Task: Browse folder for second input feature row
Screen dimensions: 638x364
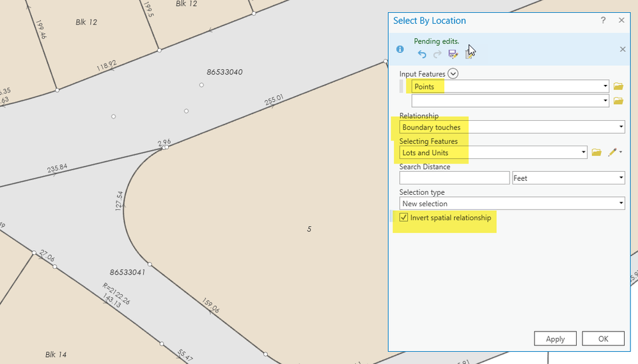Action: tap(618, 101)
